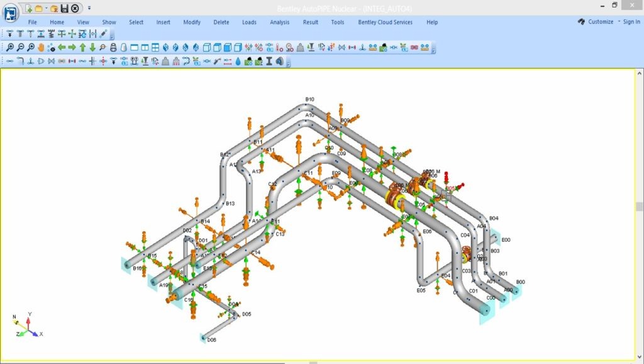
Task: Open the Loads menu
Action: (x=249, y=22)
